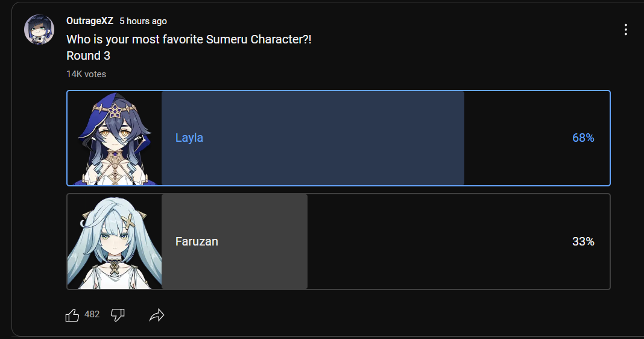Open OutrageXZ's profile avatar
The image size is (644, 339).
(39, 30)
